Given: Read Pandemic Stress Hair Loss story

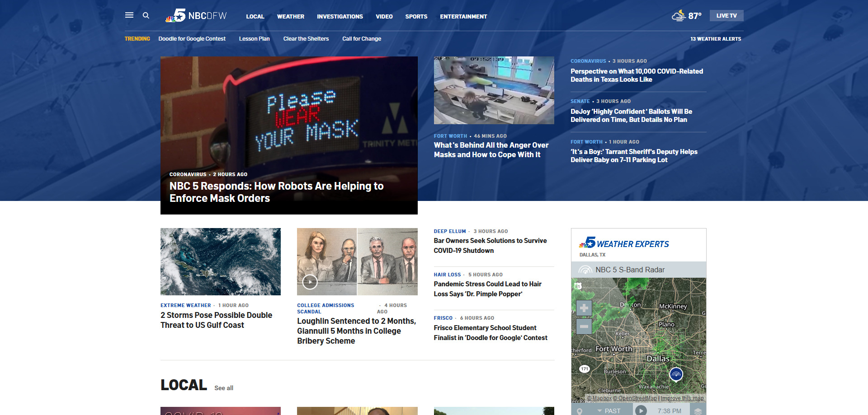Looking at the screenshot, I should 487,289.
